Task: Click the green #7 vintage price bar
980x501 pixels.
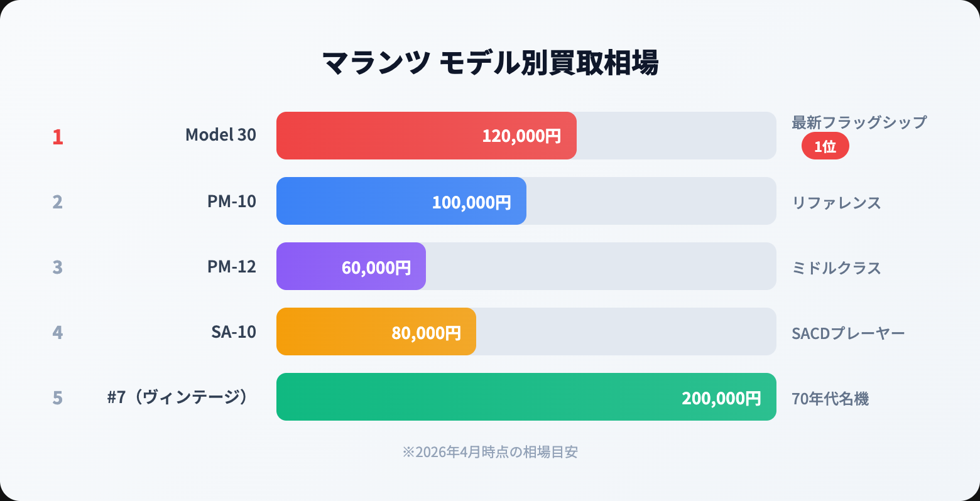Action: 526,397
